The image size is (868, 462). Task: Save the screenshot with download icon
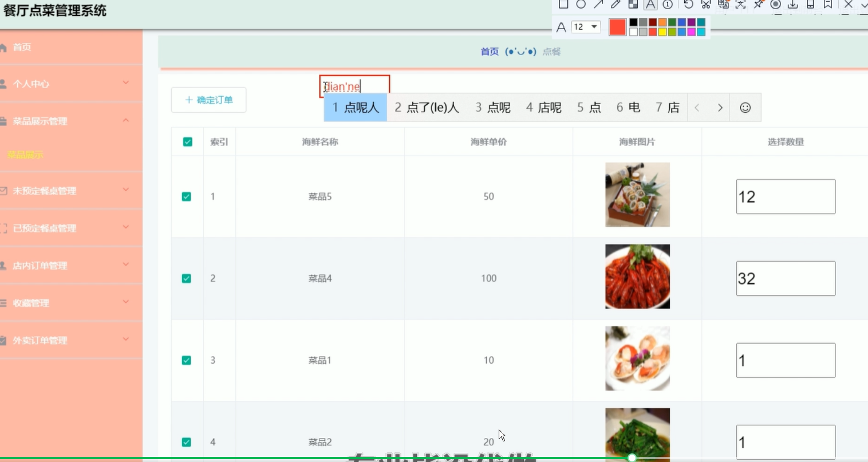793,4
